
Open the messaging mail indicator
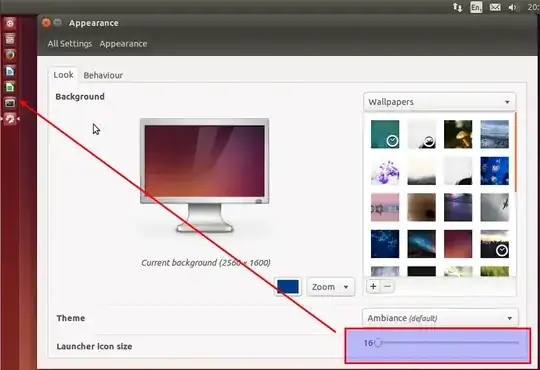[x=495, y=7]
